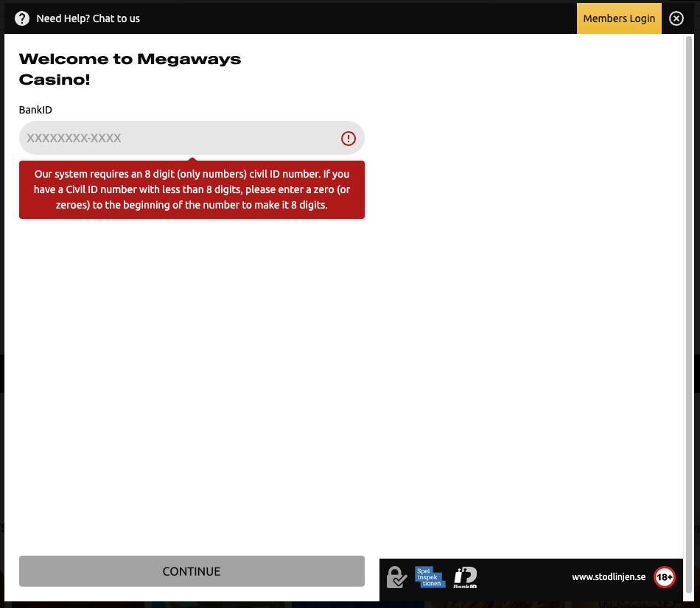Click the red civil ID error message
This screenshot has height=608, width=700.
pos(192,189)
